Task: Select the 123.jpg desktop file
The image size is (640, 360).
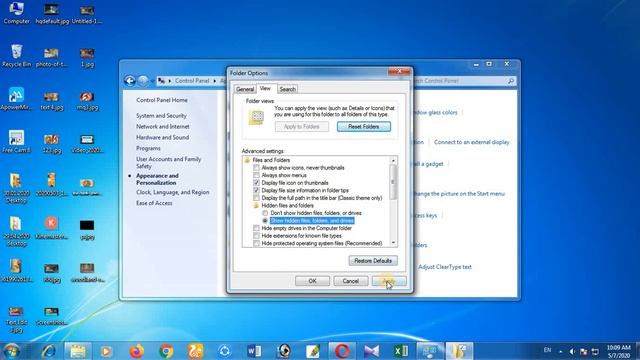Action: (x=51, y=144)
